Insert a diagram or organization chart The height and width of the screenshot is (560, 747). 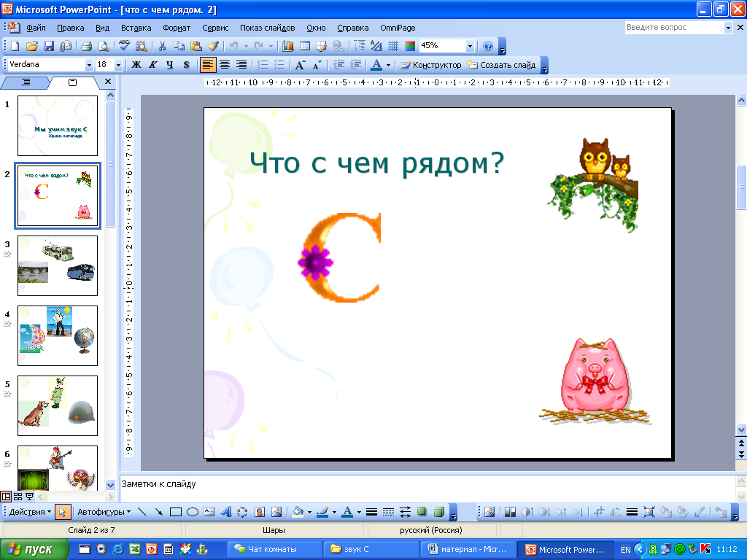pyautogui.click(x=242, y=512)
